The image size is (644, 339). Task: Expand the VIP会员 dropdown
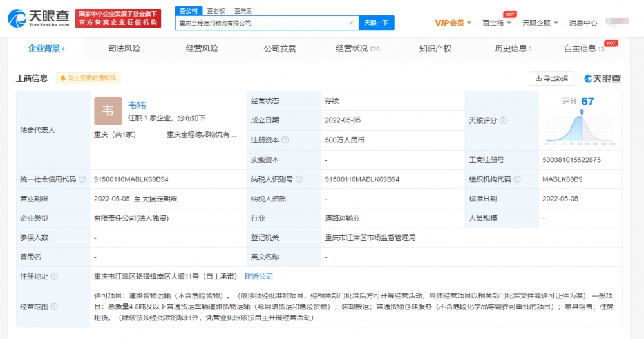453,23
